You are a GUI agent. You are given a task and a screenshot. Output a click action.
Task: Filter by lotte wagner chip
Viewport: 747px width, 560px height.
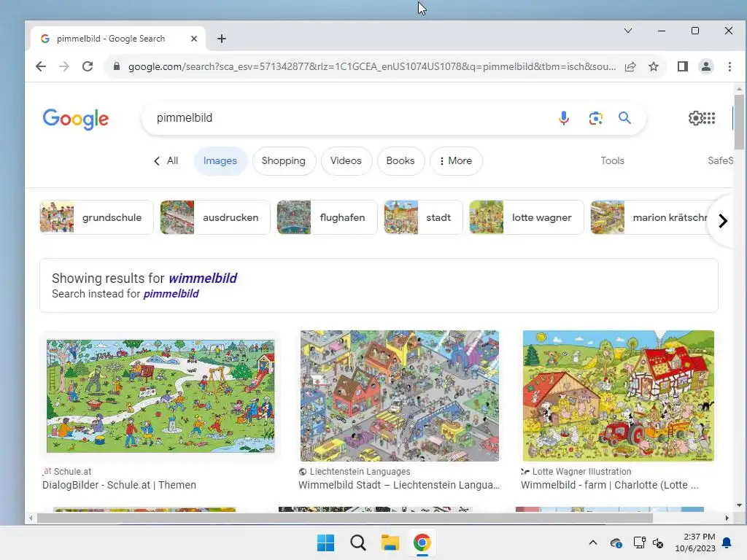click(x=526, y=217)
